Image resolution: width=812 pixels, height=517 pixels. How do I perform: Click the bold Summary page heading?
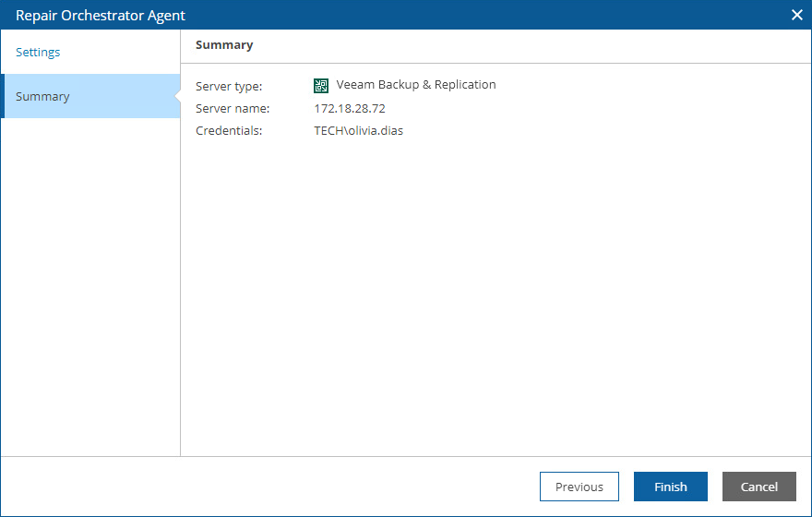pos(224,45)
